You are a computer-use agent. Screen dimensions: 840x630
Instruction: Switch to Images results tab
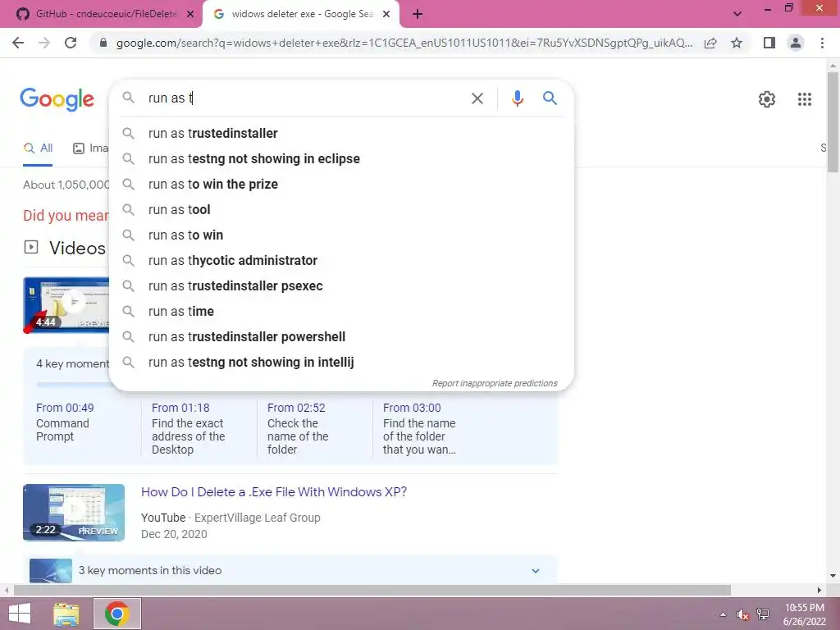point(90,148)
